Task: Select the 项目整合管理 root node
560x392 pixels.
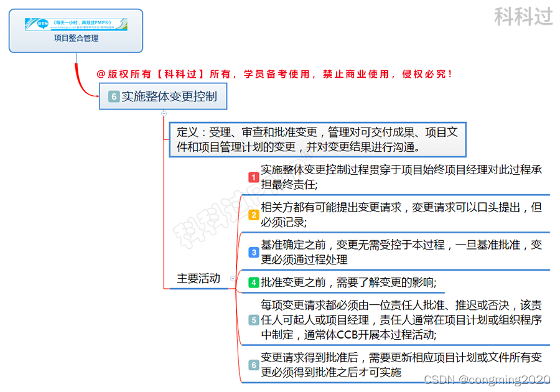Action: [x=76, y=31]
